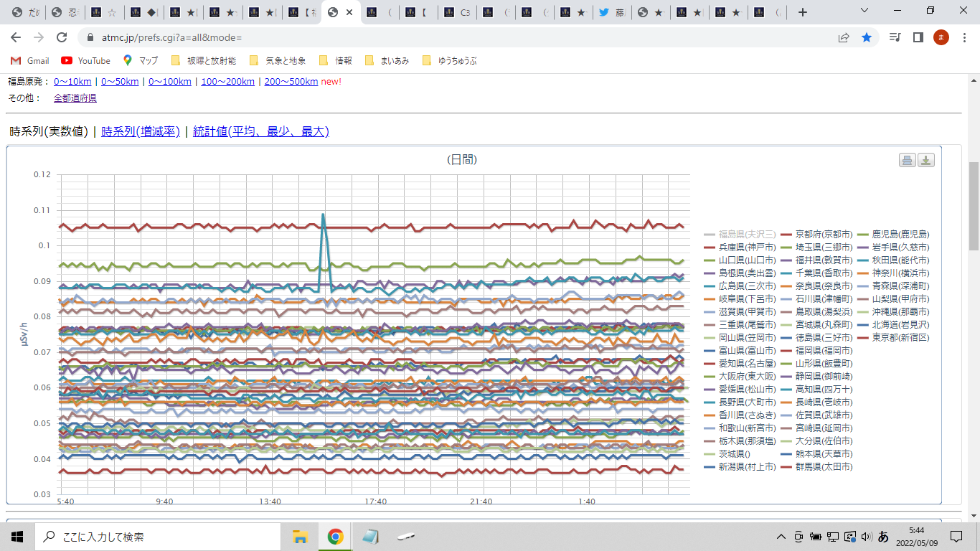The height and width of the screenshot is (551, 980).
Task: Reload the atmc.jp page
Action: click(62, 37)
